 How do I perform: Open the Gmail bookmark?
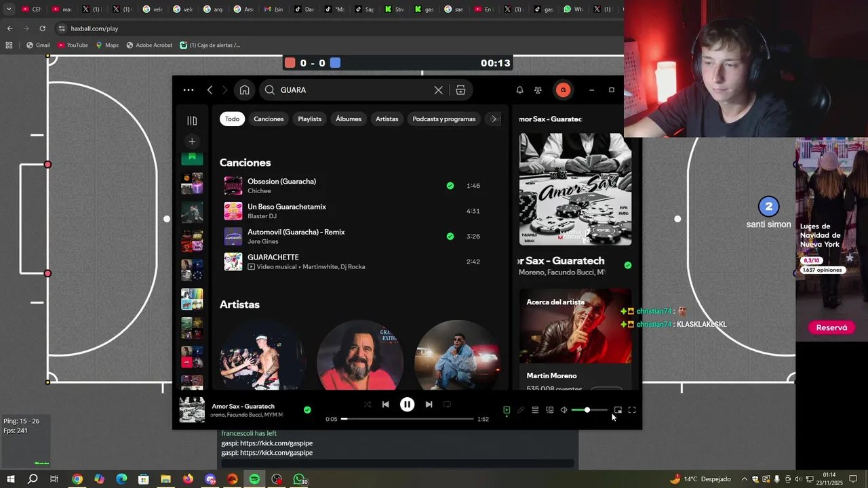pos(38,45)
